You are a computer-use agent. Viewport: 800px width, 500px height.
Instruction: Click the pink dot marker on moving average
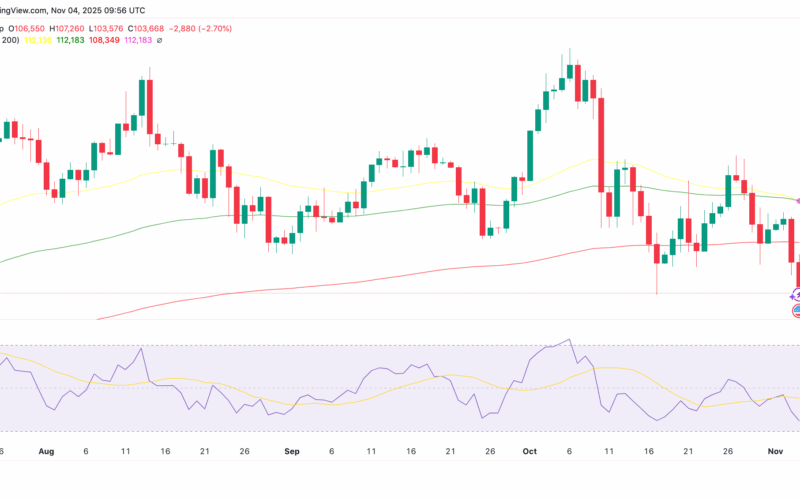point(797,200)
